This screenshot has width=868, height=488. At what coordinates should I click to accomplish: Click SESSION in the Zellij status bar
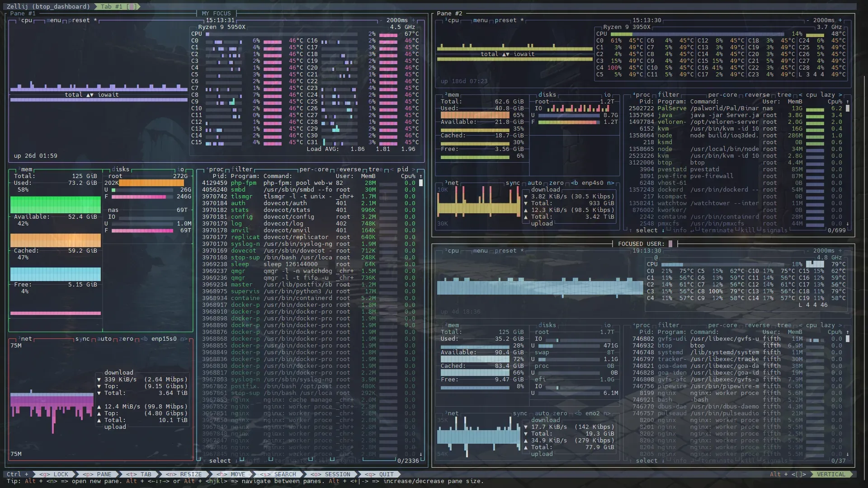(333, 474)
